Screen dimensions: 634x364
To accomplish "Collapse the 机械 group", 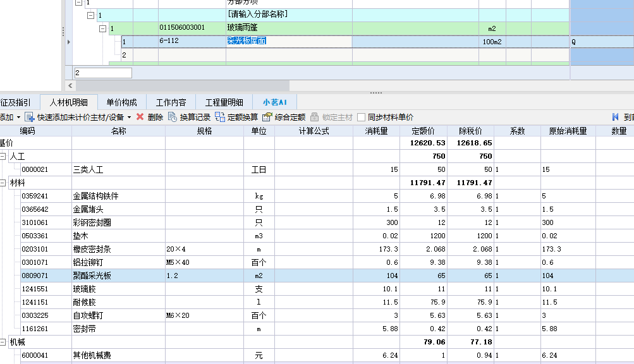I will click(x=3, y=342).
